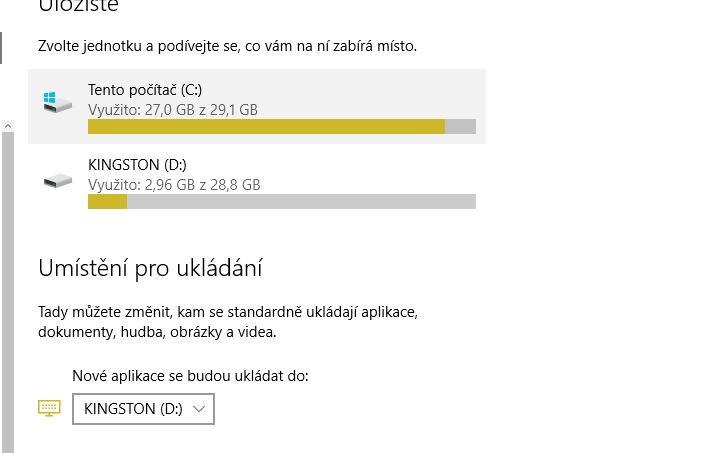701x453 pixels.
Task: Expand the dropdown chevron for new apps location
Action: click(198, 409)
